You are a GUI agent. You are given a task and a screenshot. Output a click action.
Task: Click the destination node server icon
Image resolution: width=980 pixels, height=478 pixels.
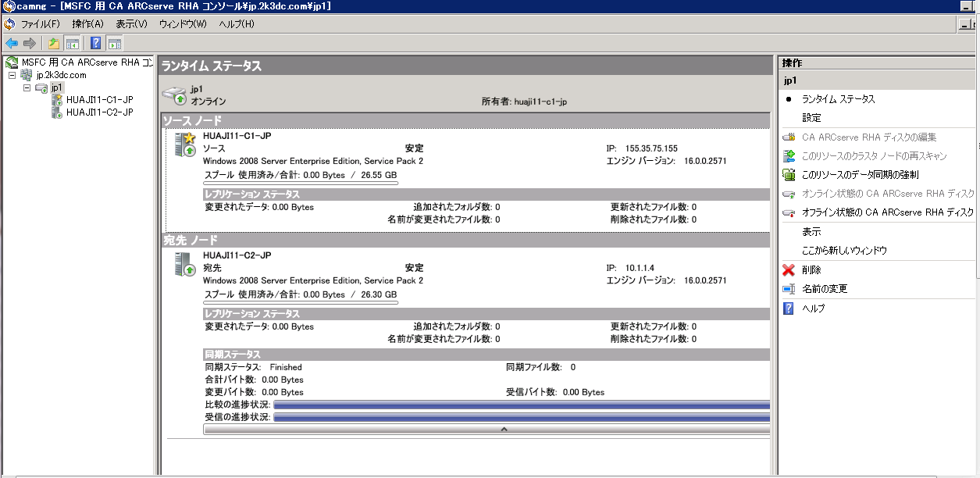coord(185,264)
